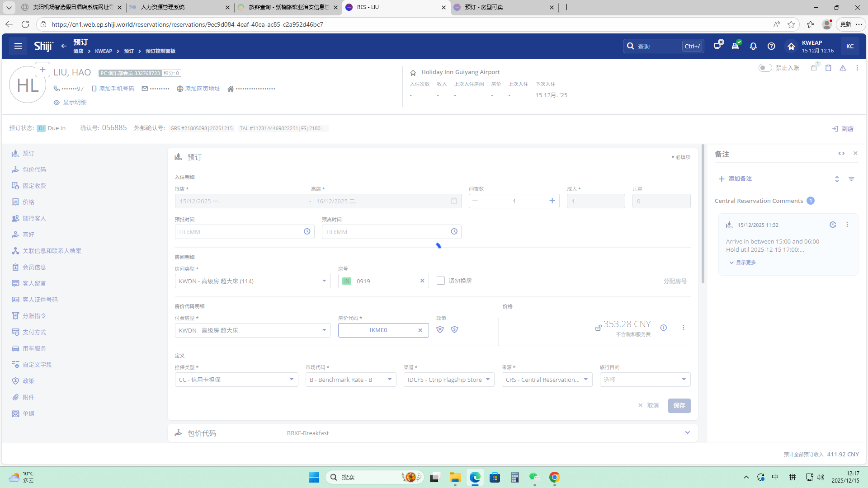
Task: Open the hamburger navigation menu
Action: pyautogui.click(x=18, y=46)
